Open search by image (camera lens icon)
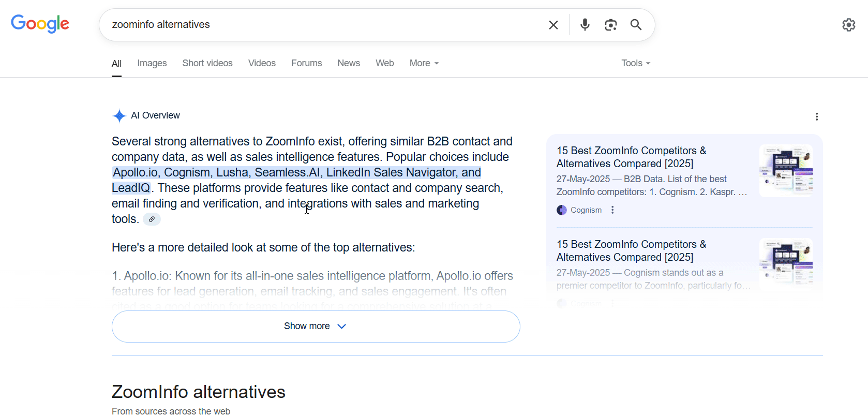Viewport: 868px width, 415px height. (x=611, y=25)
